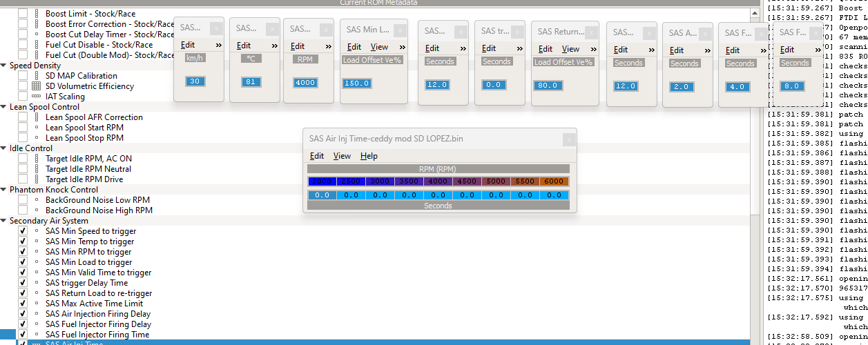Open View menu in SAS Air Inj Time

[342, 156]
